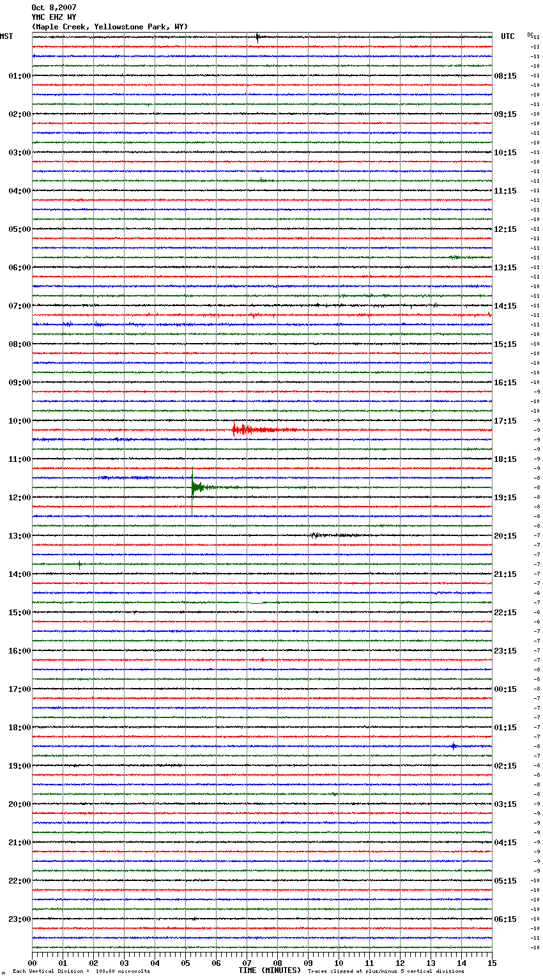
Task: Select the 12:15 UTC time label
Action: [505, 229]
